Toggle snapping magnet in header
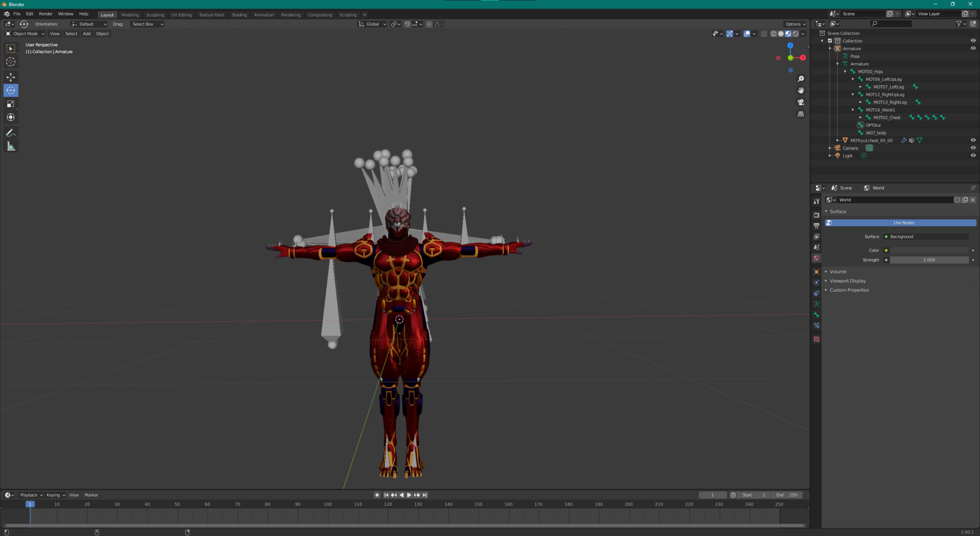The height and width of the screenshot is (536, 980). (407, 24)
